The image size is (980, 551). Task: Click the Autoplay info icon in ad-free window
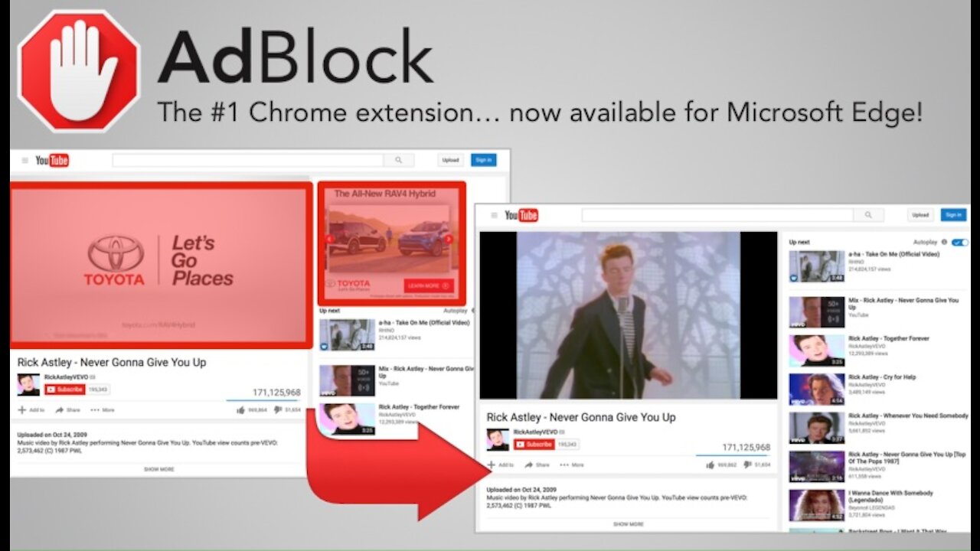944,242
